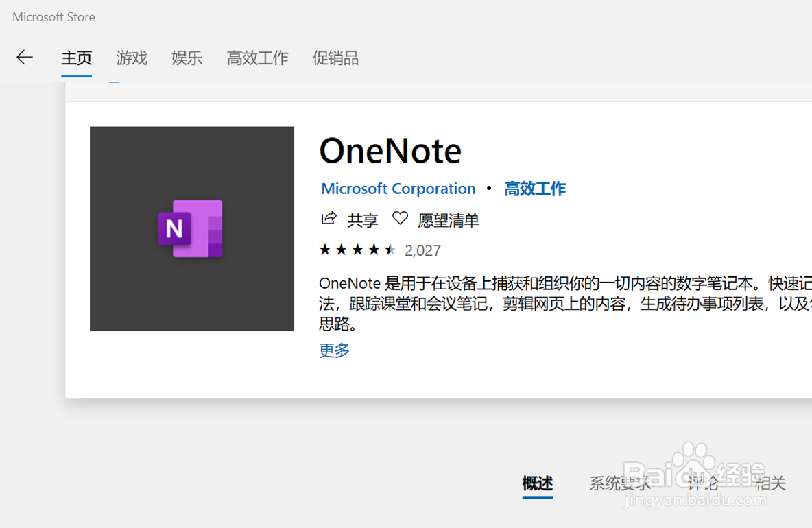Click the back arrow icon
The width and height of the screenshot is (812, 528).
(x=25, y=58)
